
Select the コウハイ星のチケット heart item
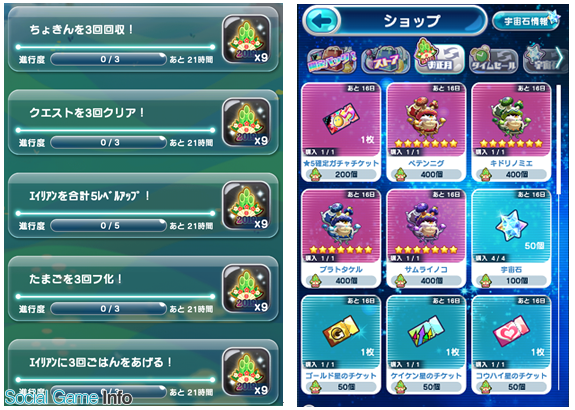pos(511,345)
